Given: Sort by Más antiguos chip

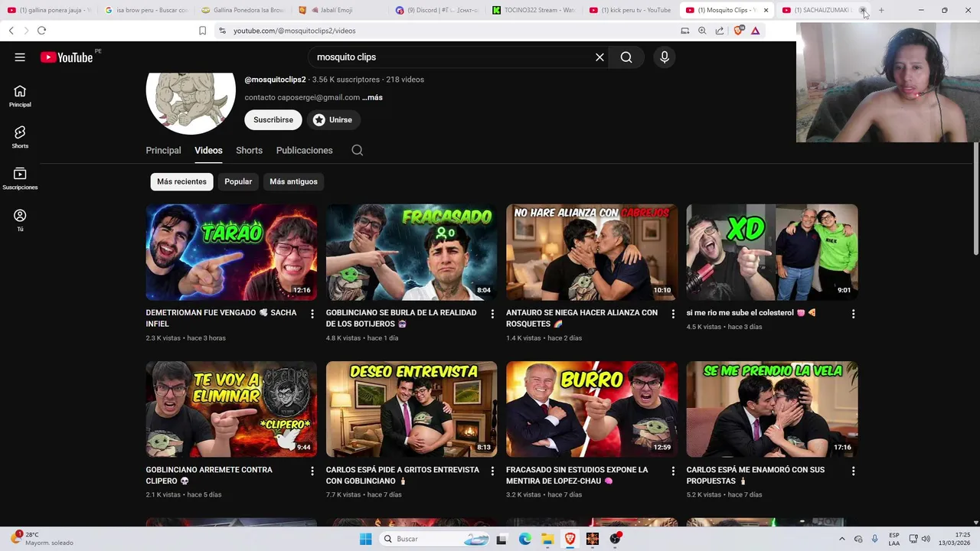Looking at the screenshot, I should pyautogui.click(x=293, y=182).
